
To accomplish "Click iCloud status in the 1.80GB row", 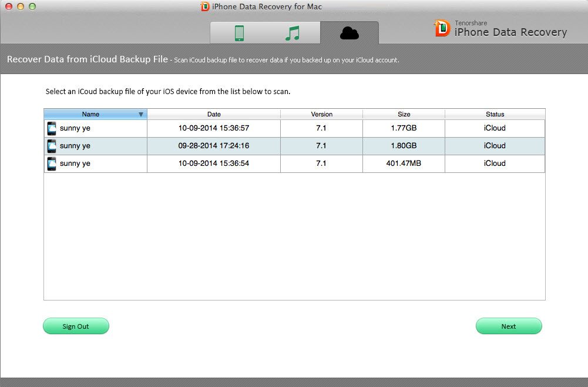I will pos(495,146).
